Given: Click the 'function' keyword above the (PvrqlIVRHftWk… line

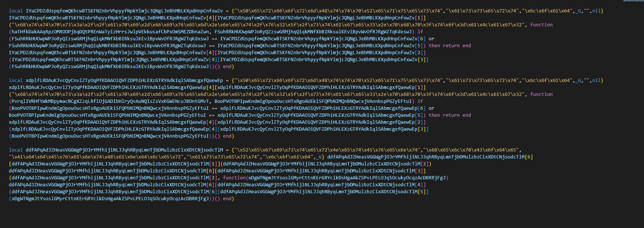Looking at the screenshot, I should (541, 94).
